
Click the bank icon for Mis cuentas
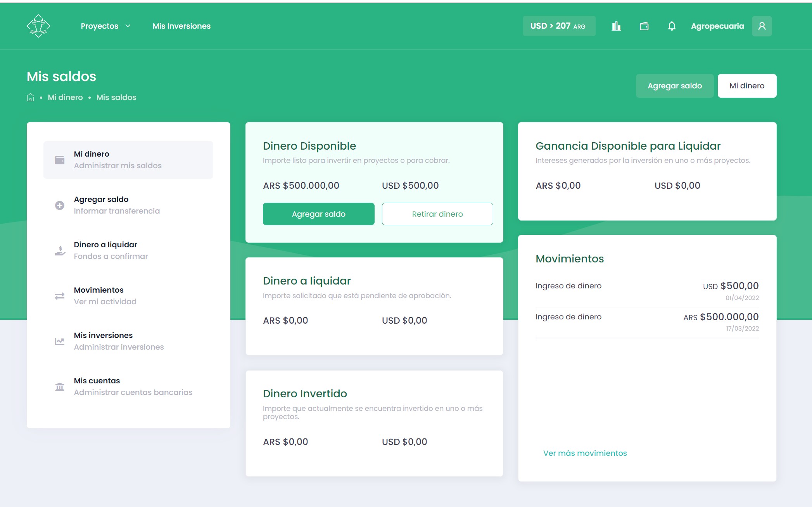(x=60, y=386)
